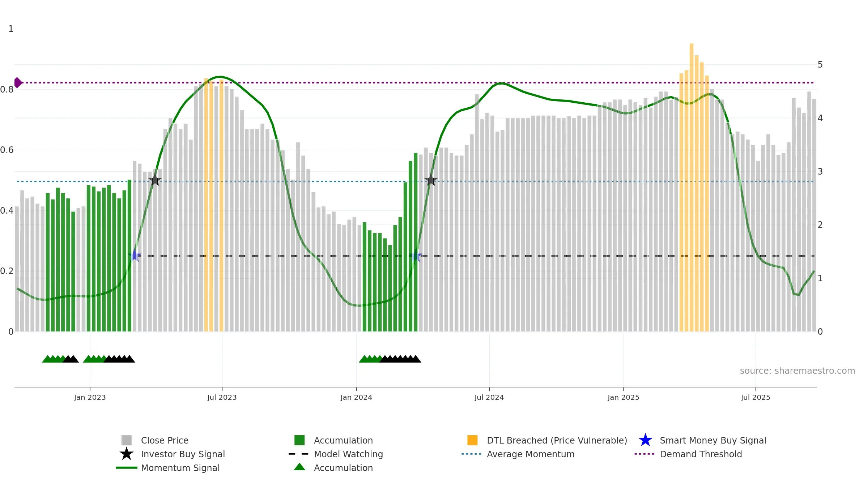Click the DTL Breached orange legend swatch

click(472, 440)
